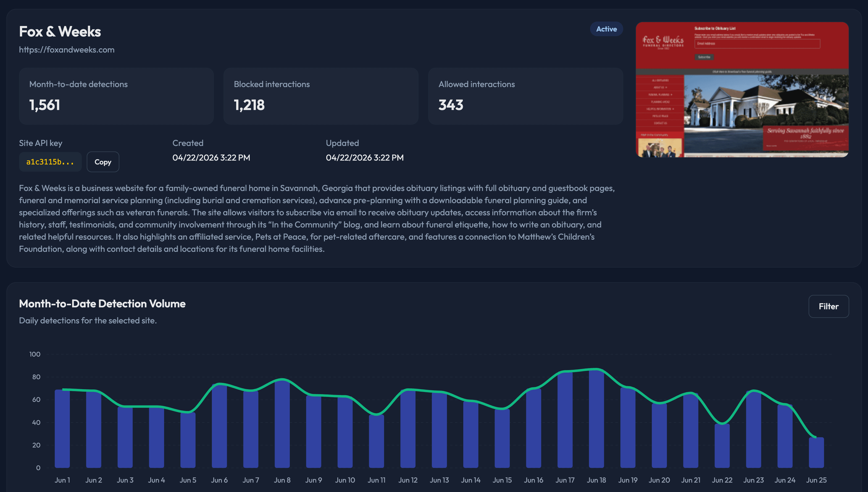Image resolution: width=868 pixels, height=492 pixels.
Task: Click the Jun 19 bar in chart
Action: click(628, 427)
